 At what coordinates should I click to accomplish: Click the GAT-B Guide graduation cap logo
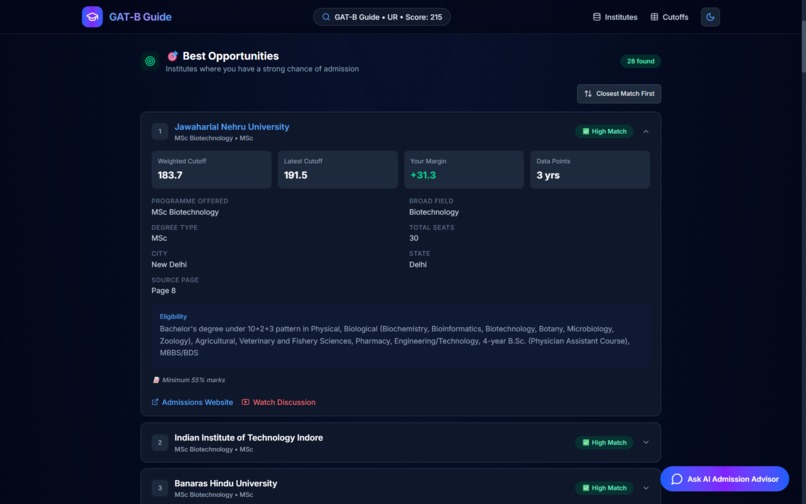coord(92,17)
